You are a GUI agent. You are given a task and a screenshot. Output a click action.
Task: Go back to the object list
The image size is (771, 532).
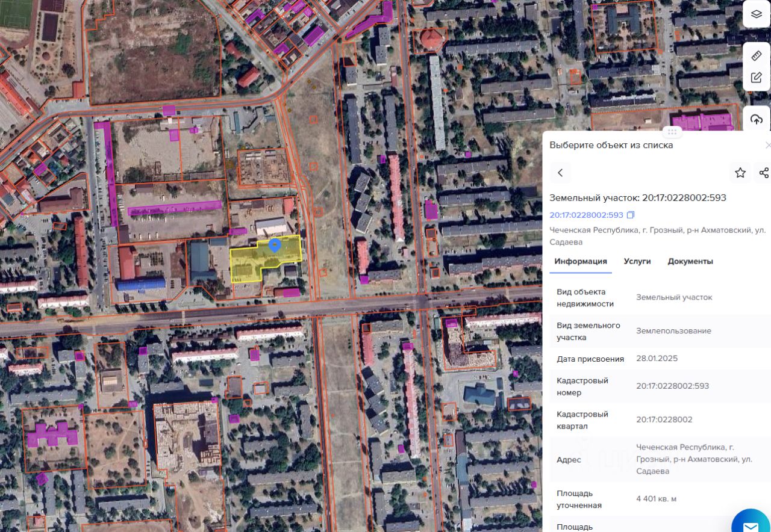pos(560,173)
